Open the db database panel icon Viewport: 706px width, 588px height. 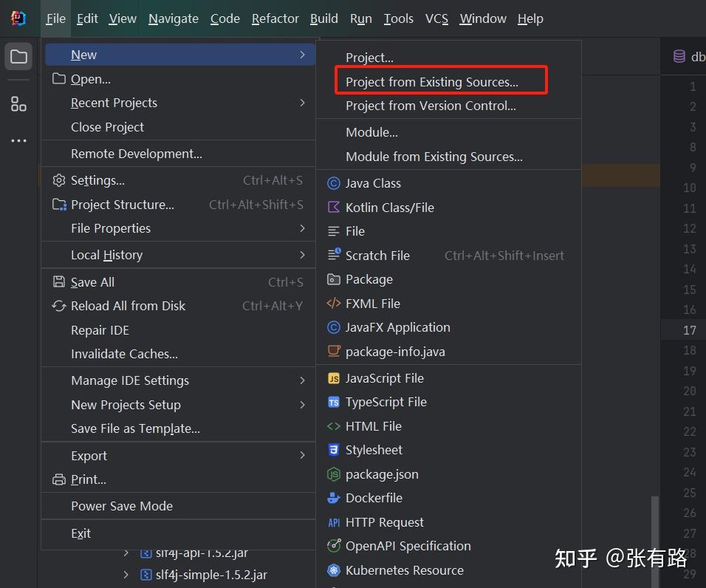tap(679, 55)
